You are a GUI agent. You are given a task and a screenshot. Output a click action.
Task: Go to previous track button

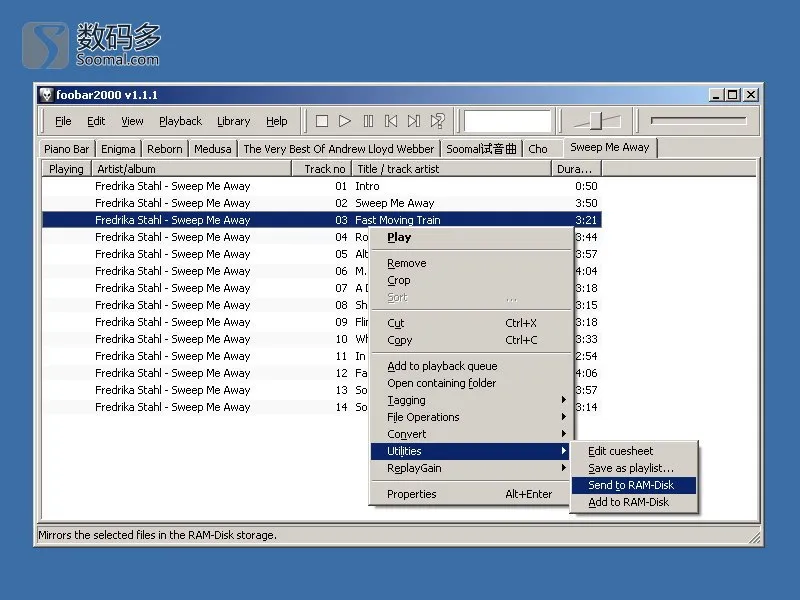click(x=391, y=121)
